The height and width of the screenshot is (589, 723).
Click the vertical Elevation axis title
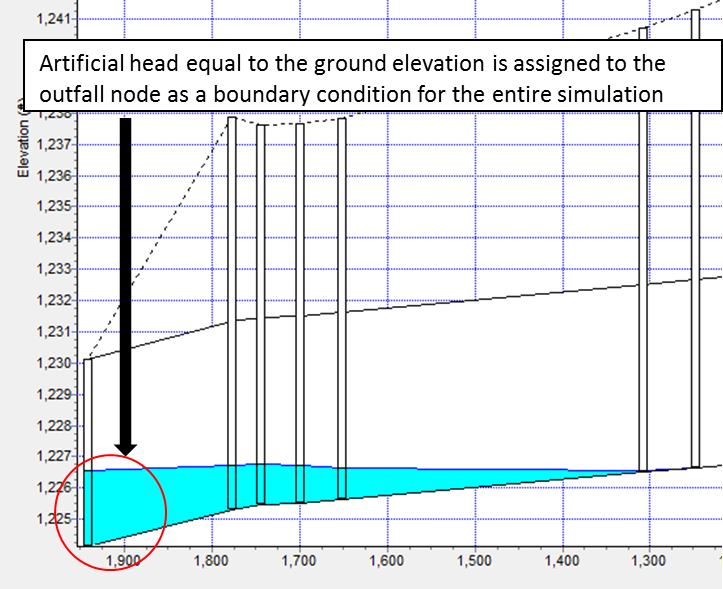click(x=19, y=150)
